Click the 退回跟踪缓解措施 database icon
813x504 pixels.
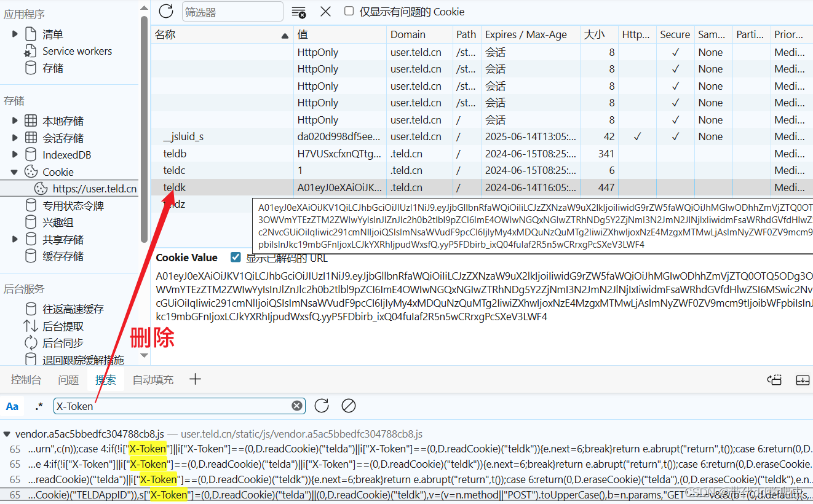[31, 360]
